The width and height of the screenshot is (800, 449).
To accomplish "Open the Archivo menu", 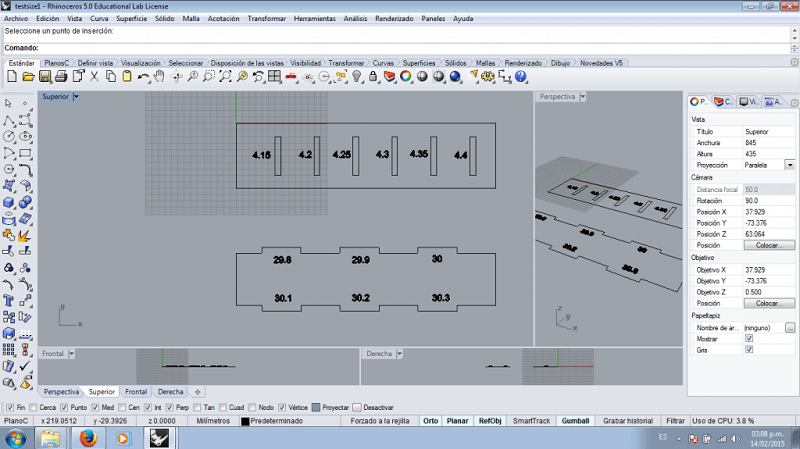I will click(x=16, y=18).
